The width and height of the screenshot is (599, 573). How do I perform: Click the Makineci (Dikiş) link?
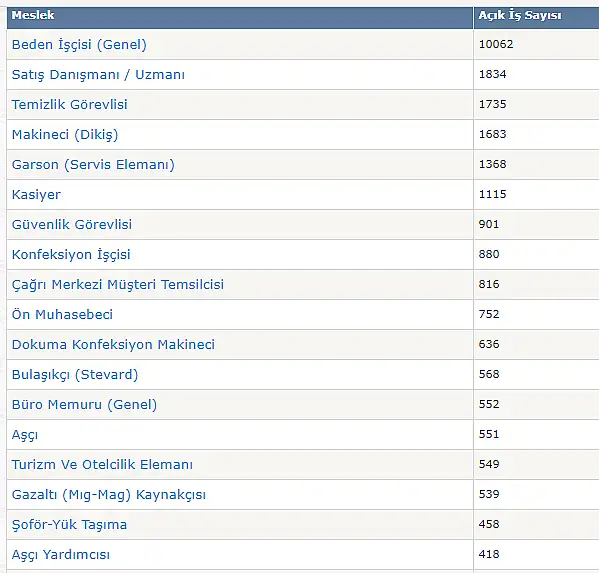(65, 134)
